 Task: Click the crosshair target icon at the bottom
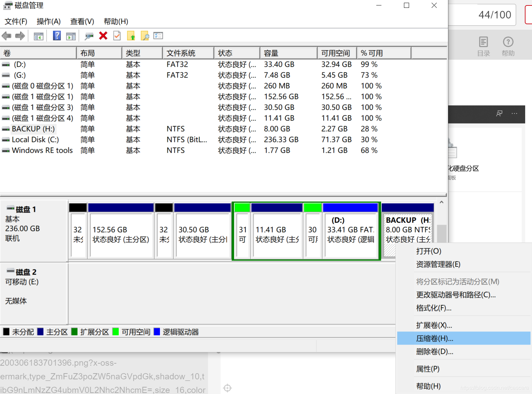point(227,388)
